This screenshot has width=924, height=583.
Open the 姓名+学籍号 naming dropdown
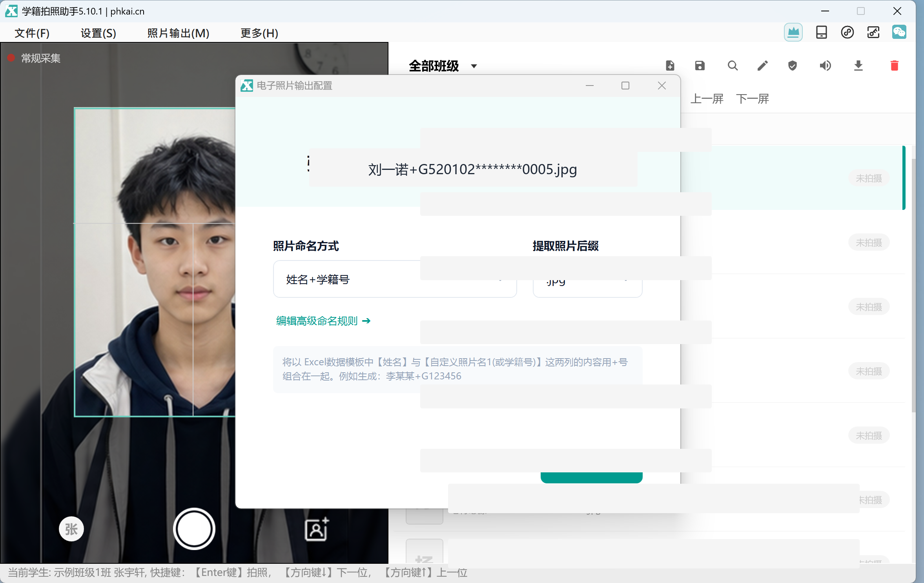(395, 279)
